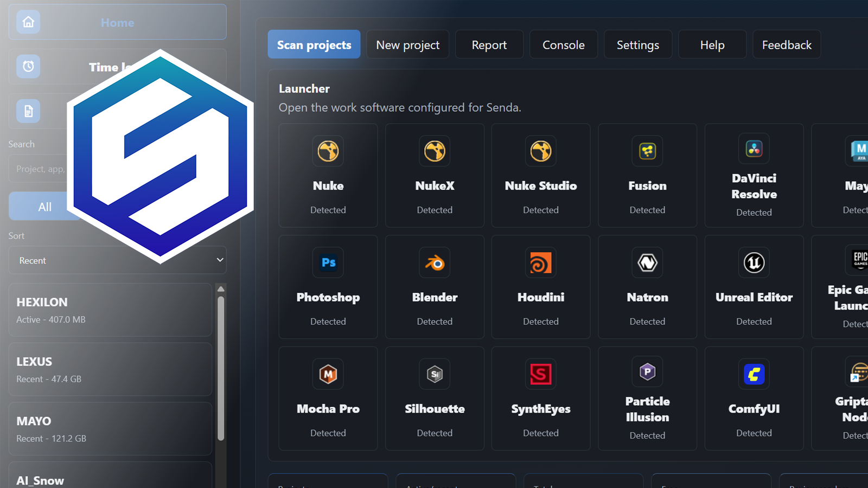
Task: Click the ComfyUI card's Detected status text
Action: (754, 433)
